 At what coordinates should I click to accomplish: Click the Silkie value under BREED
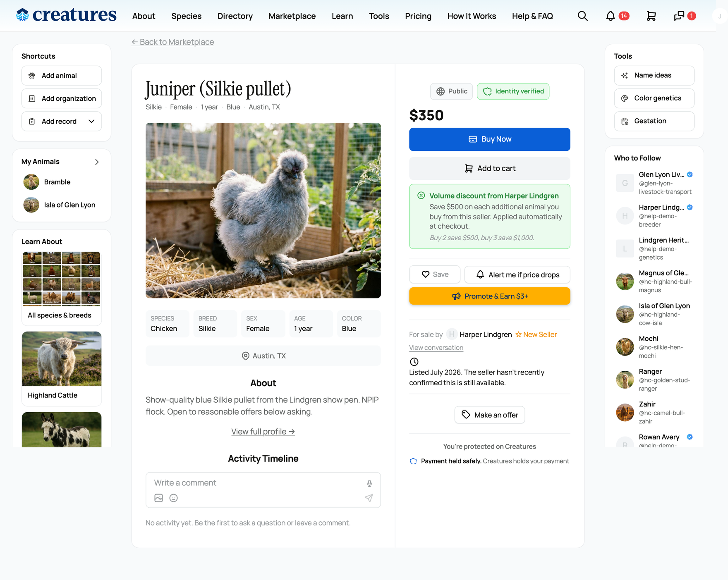207,329
